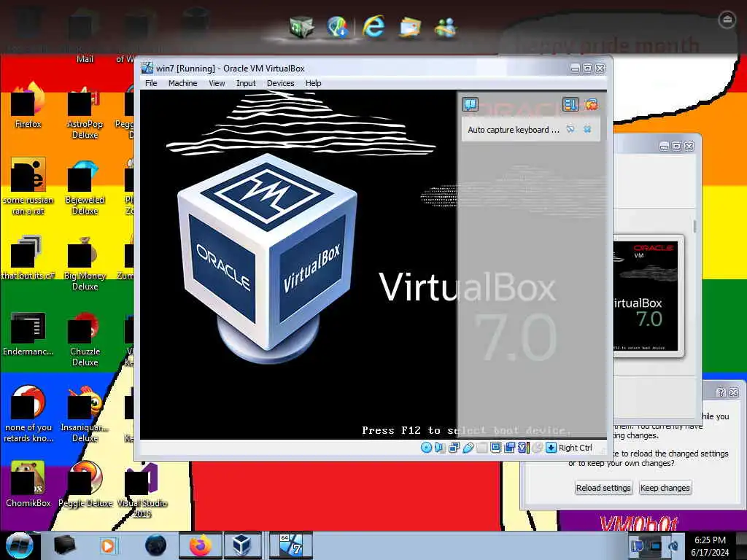Screen dimensions: 747x560
Task: Click the taskbar clock showing 6:25 PM
Action: click(x=710, y=546)
